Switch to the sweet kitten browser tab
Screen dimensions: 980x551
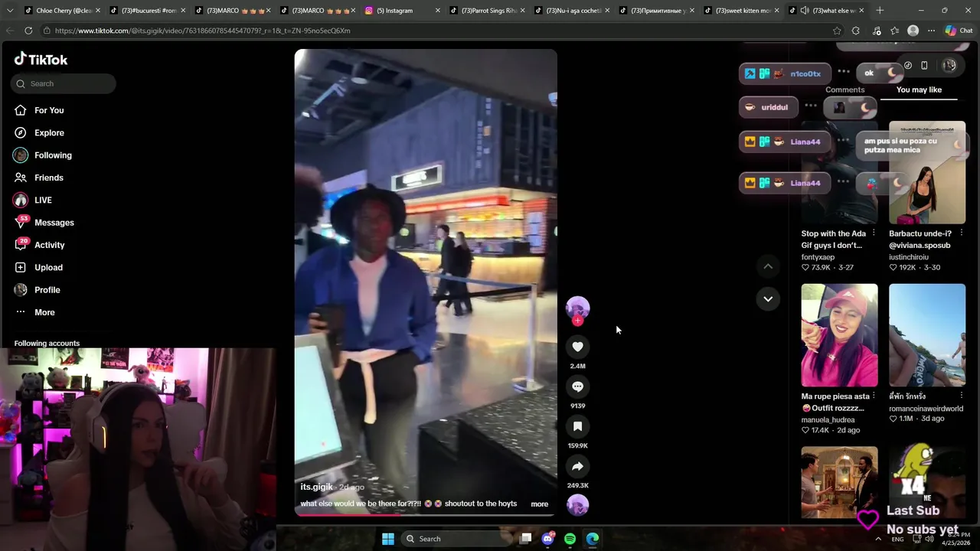(742, 11)
